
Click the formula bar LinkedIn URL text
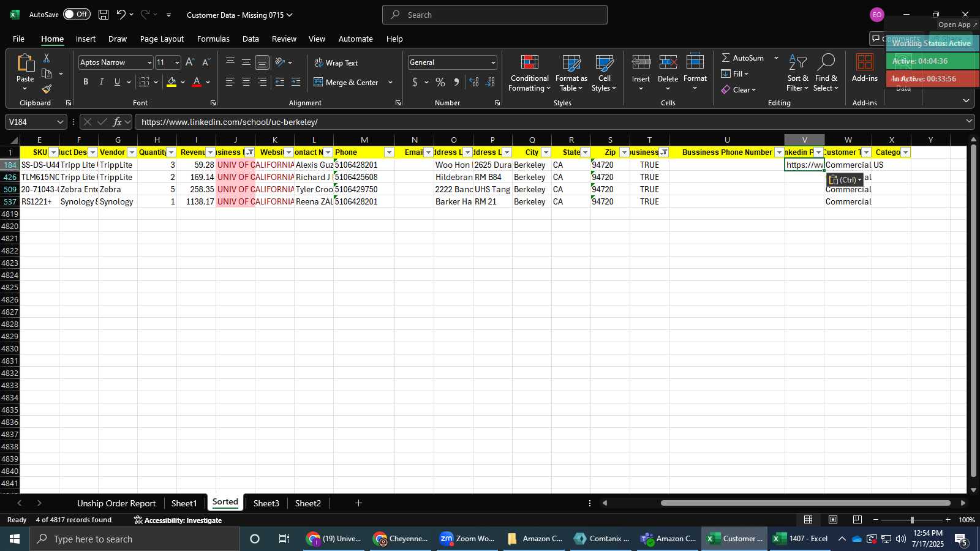click(x=229, y=122)
